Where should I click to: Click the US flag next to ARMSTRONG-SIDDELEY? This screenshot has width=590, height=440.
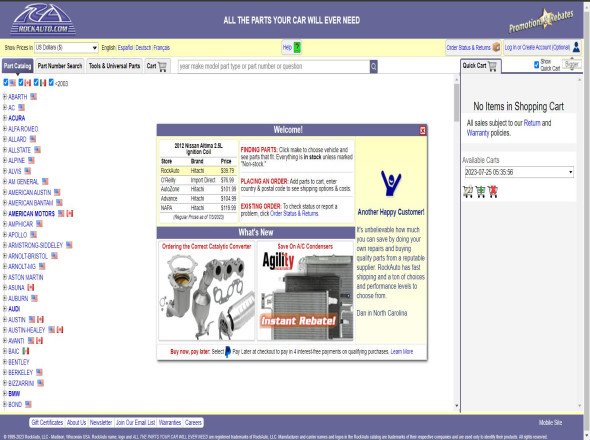click(69, 245)
